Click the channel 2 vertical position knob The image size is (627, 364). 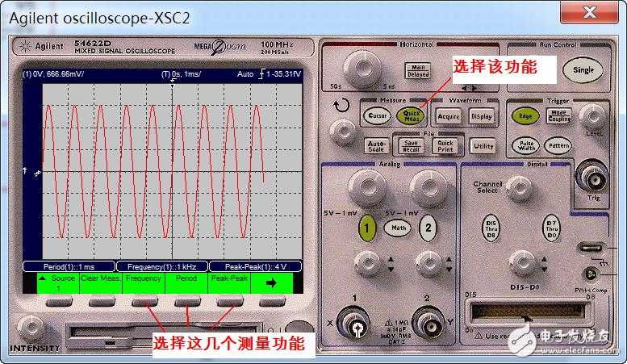428,264
